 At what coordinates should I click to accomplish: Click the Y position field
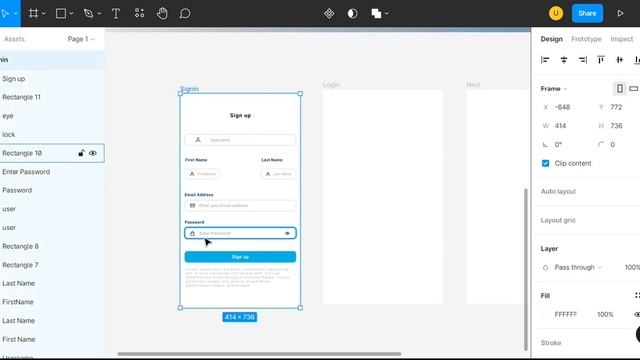616,107
